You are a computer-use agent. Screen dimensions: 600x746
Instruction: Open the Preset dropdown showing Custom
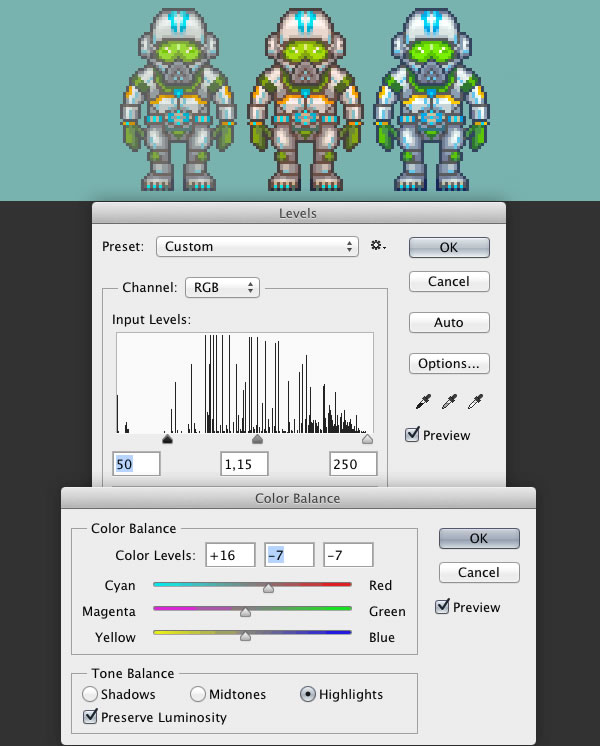(x=257, y=246)
